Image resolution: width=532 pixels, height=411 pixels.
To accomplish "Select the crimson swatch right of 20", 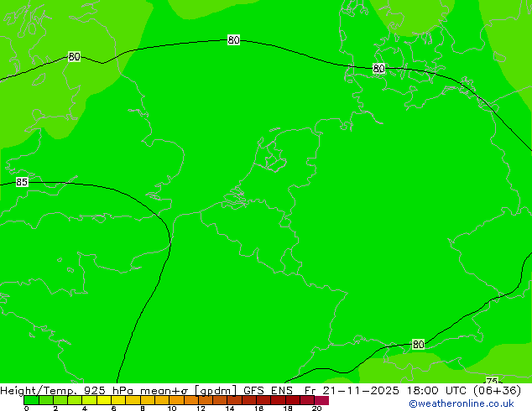I will pos(321,400).
